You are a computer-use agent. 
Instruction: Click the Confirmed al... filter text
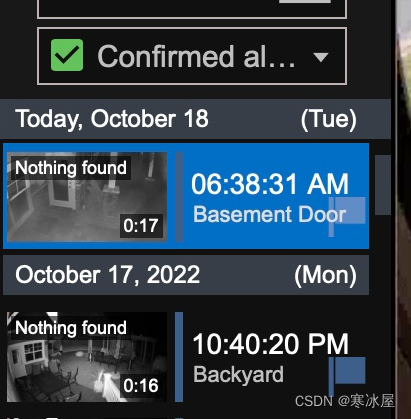[x=196, y=56]
